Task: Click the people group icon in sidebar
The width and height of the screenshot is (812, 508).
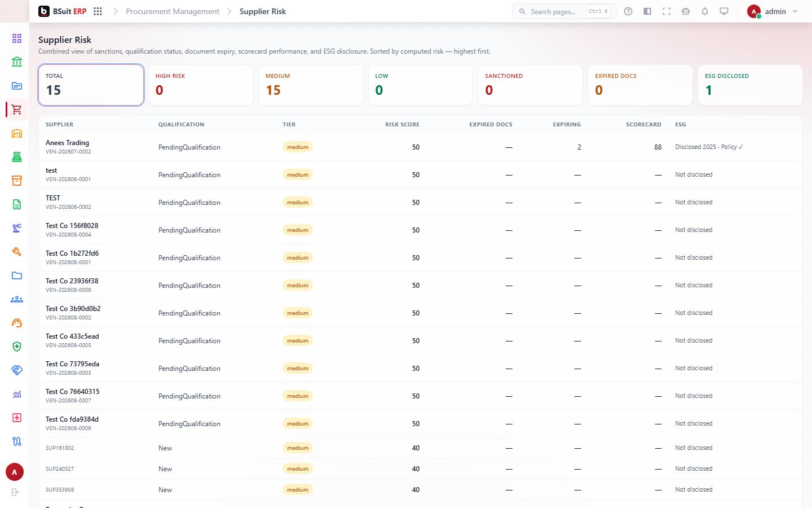Action: [17, 299]
